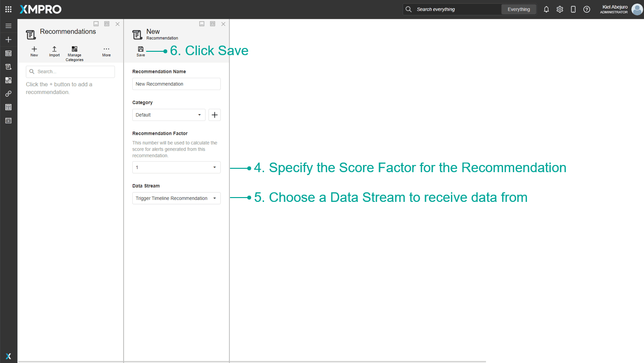
Task: Open the app launcher grid icon
Action: coord(8,9)
